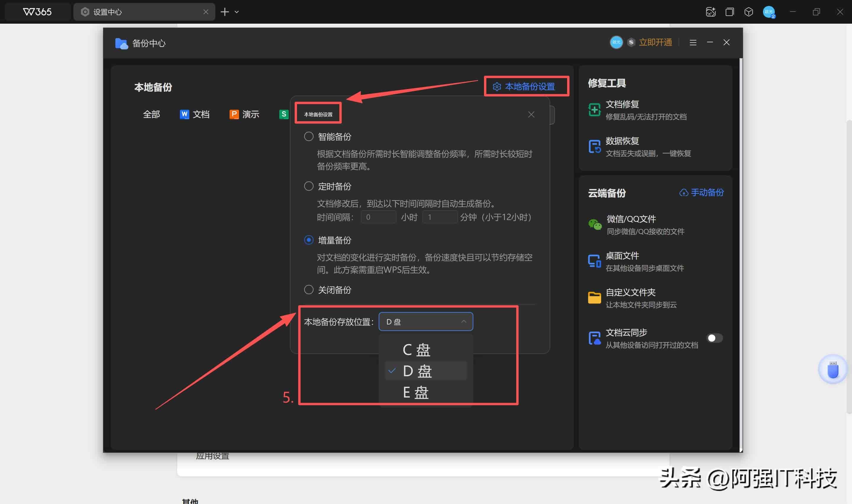The width and height of the screenshot is (852, 504).
Task: Click the orange P presentation icon
Action: (x=234, y=114)
